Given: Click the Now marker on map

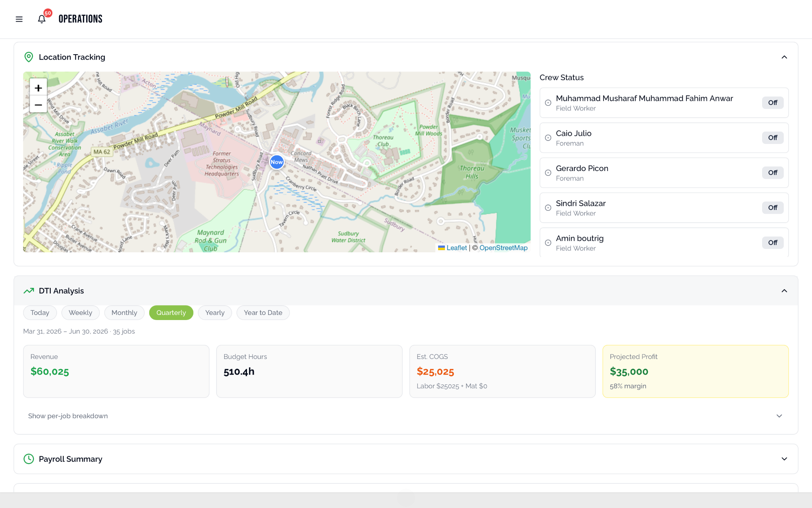Looking at the screenshot, I should coord(277,162).
